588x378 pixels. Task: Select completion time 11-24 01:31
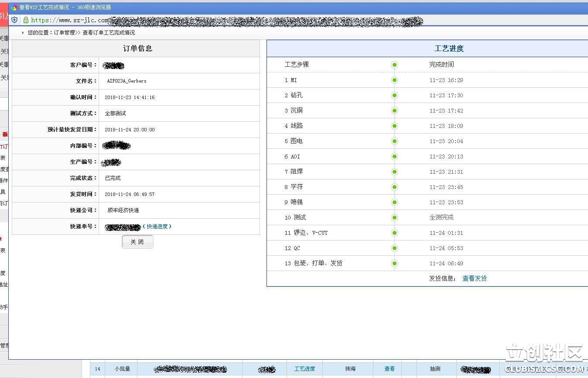[x=446, y=233]
